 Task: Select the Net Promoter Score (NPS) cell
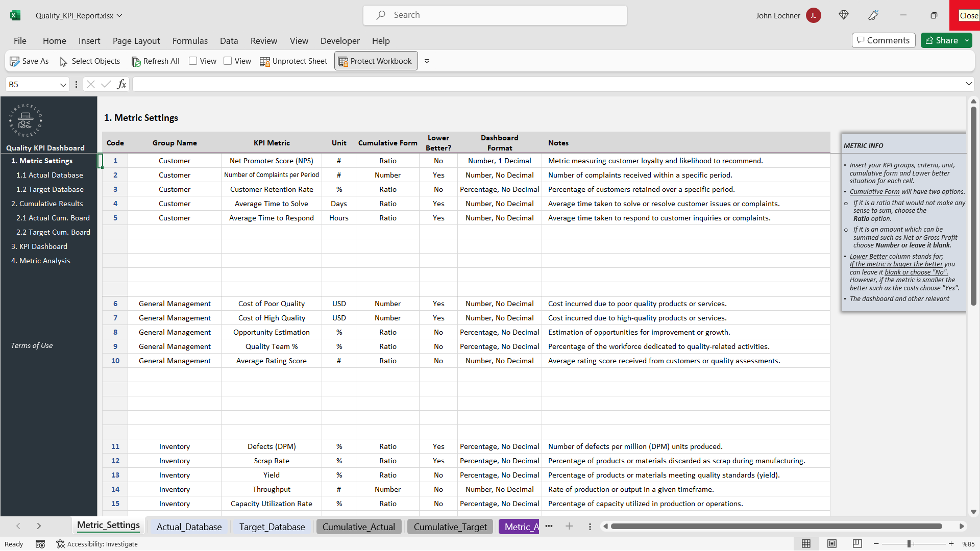tap(272, 161)
